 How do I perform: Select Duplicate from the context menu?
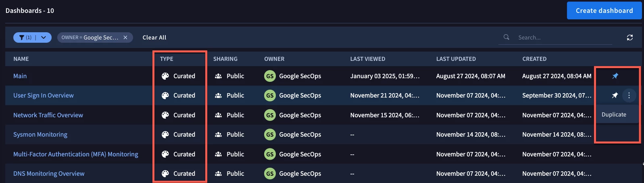point(614,114)
